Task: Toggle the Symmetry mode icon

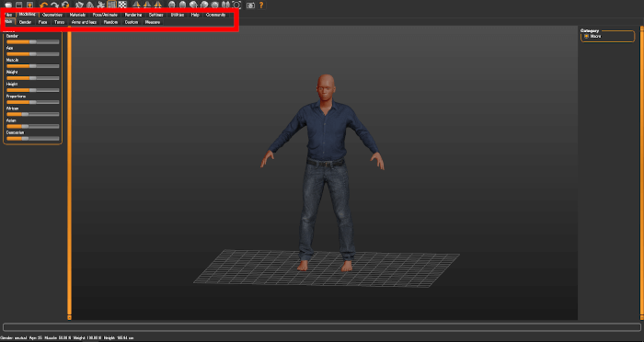Action: [x=157, y=5]
